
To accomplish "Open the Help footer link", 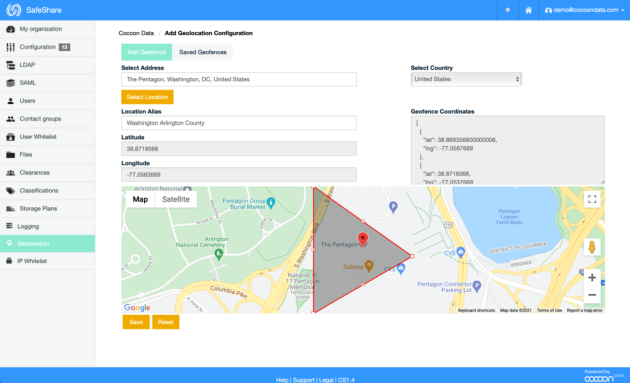I will [282, 380].
